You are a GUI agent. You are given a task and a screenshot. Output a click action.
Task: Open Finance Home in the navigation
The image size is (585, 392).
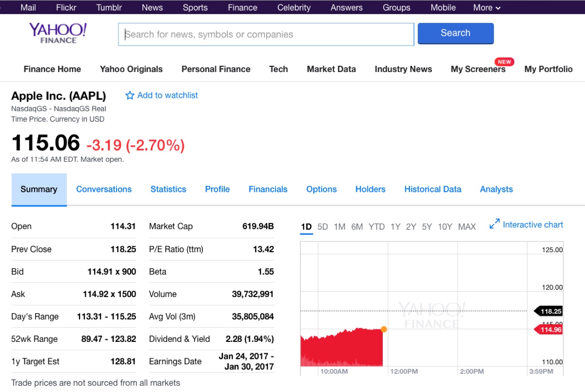coord(52,69)
